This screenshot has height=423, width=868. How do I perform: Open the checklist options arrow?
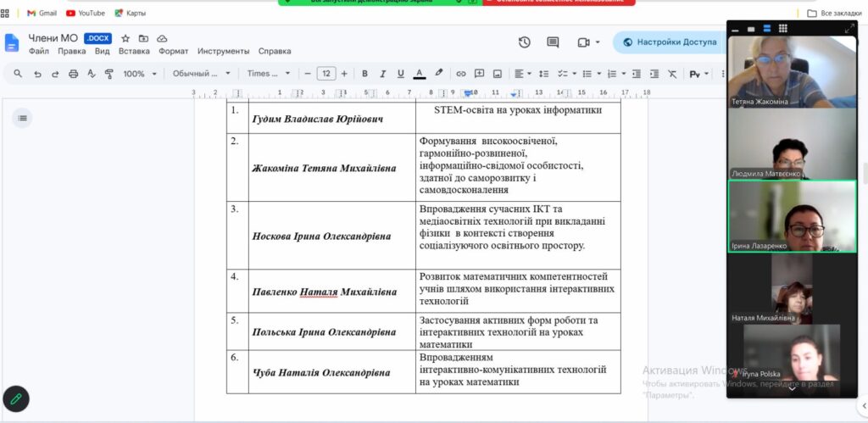(x=574, y=73)
